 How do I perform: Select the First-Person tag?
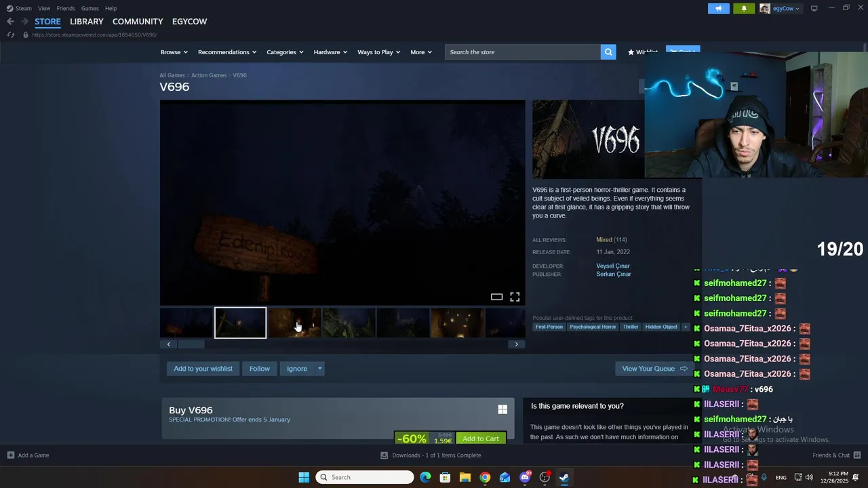tap(549, 327)
